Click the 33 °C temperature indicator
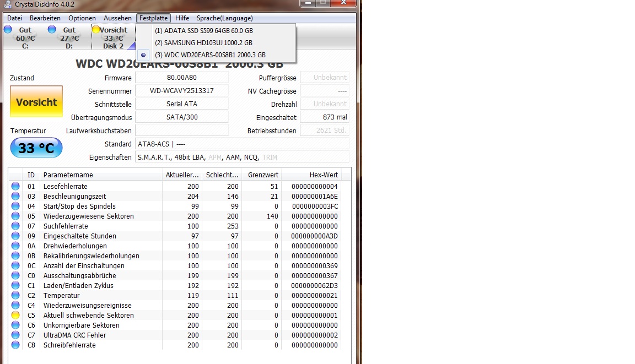The image size is (635, 364). (x=36, y=148)
